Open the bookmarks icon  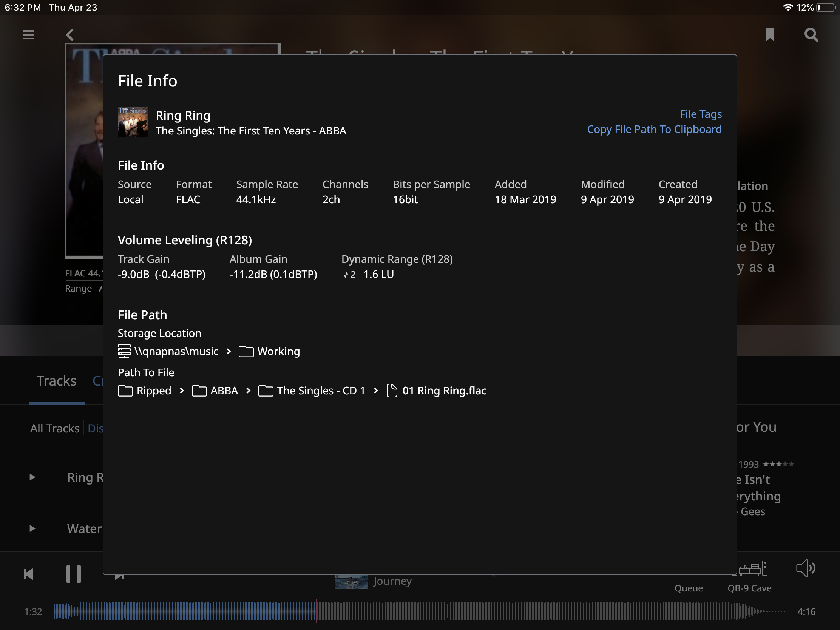pos(770,34)
